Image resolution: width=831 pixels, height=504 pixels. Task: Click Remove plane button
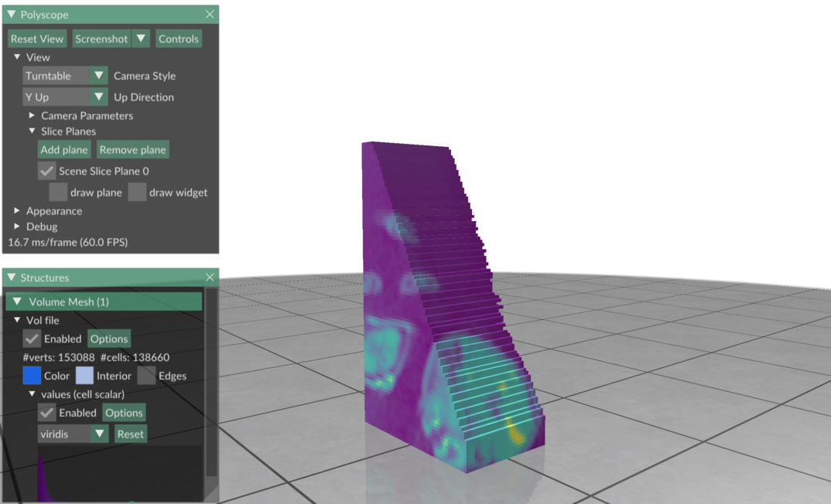(132, 150)
